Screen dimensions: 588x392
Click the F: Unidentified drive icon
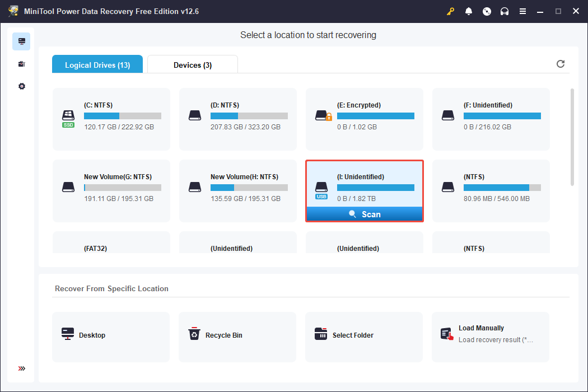[448, 115]
